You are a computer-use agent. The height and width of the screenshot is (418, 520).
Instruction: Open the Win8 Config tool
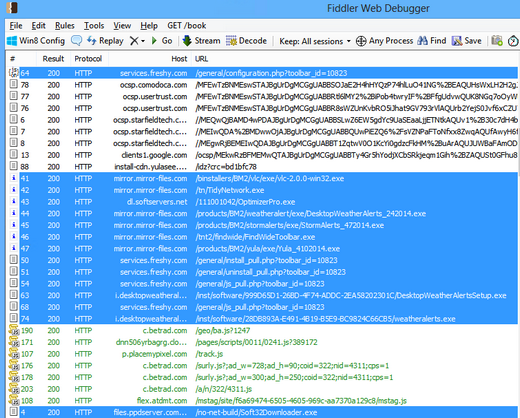36,41
